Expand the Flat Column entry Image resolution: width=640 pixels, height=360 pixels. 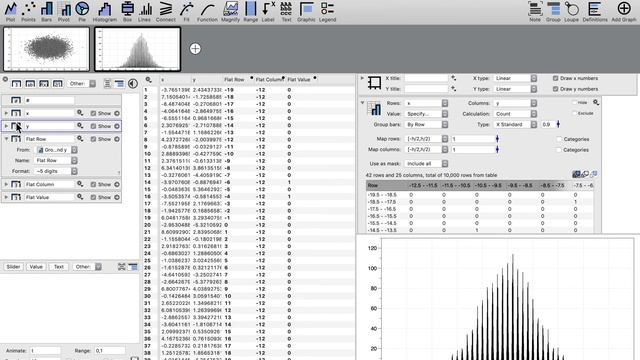tap(6, 184)
